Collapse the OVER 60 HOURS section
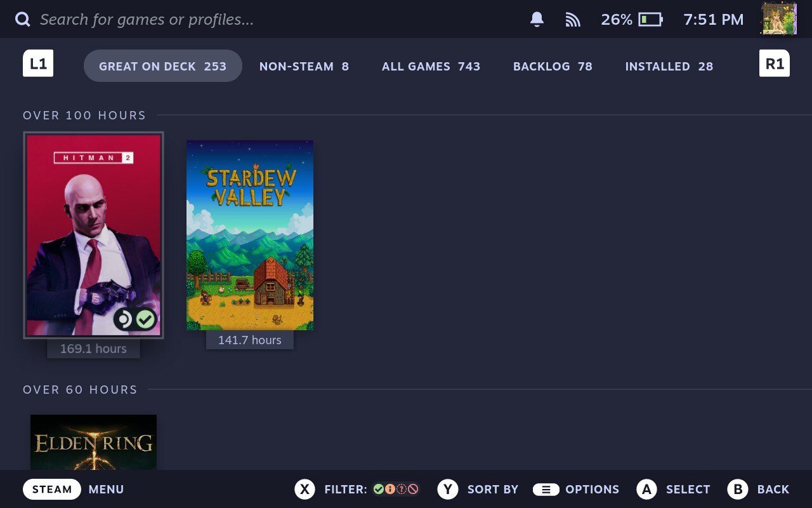 [80, 389]
